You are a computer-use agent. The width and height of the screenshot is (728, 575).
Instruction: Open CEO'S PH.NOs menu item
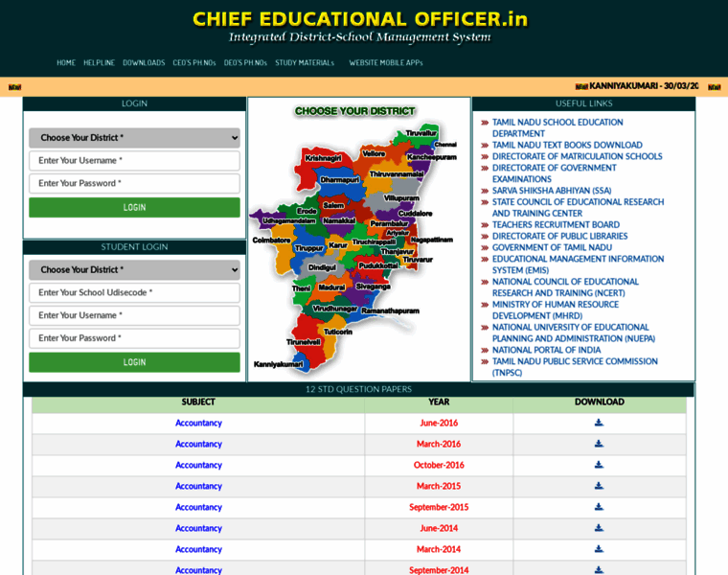[194, 62]
